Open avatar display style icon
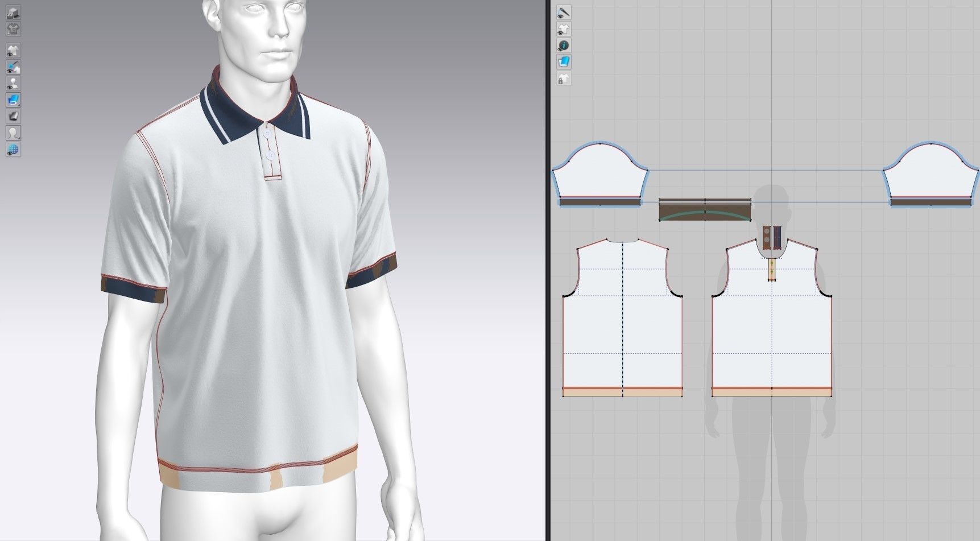 [x=13, y=133]
